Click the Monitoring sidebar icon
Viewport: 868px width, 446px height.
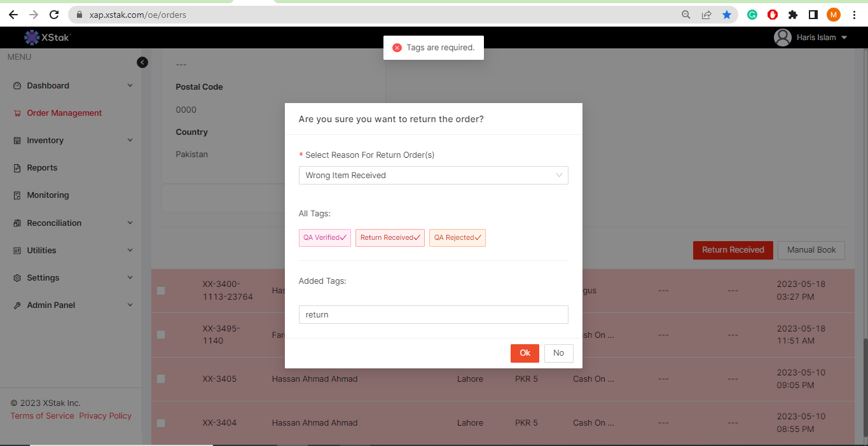[x=17, y=195]
